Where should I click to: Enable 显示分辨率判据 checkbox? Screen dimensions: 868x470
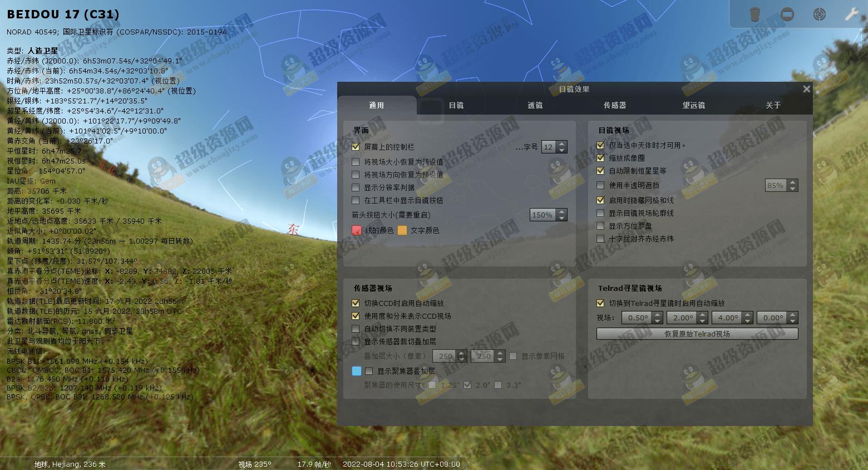356,187
